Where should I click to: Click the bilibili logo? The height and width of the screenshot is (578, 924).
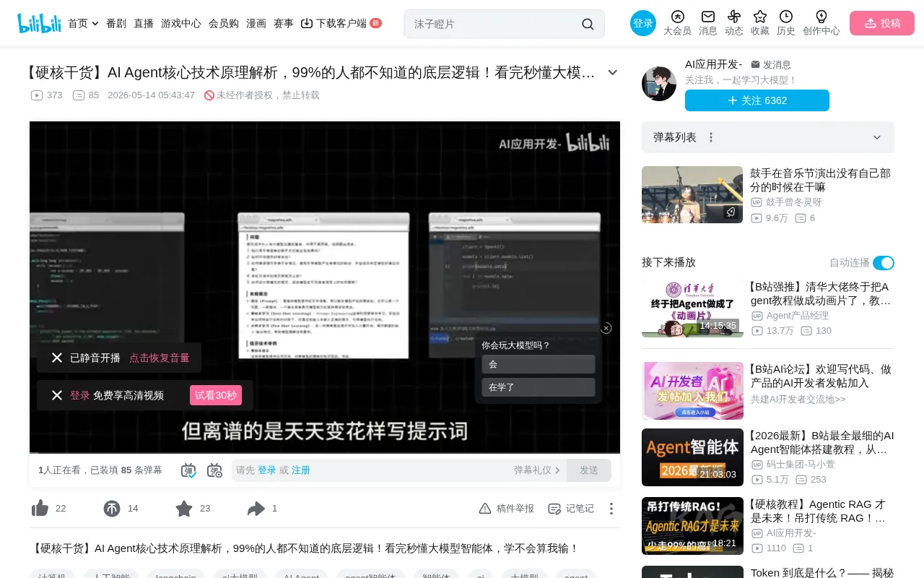point(39,23)
